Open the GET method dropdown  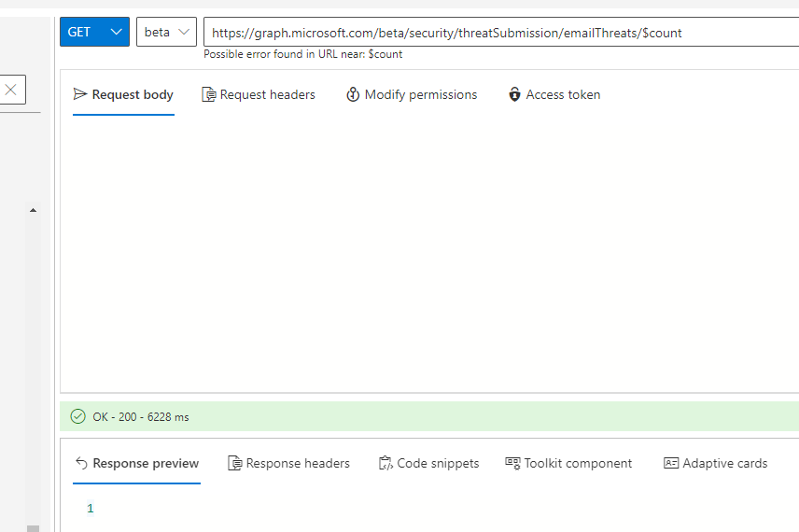coord(94,32)
